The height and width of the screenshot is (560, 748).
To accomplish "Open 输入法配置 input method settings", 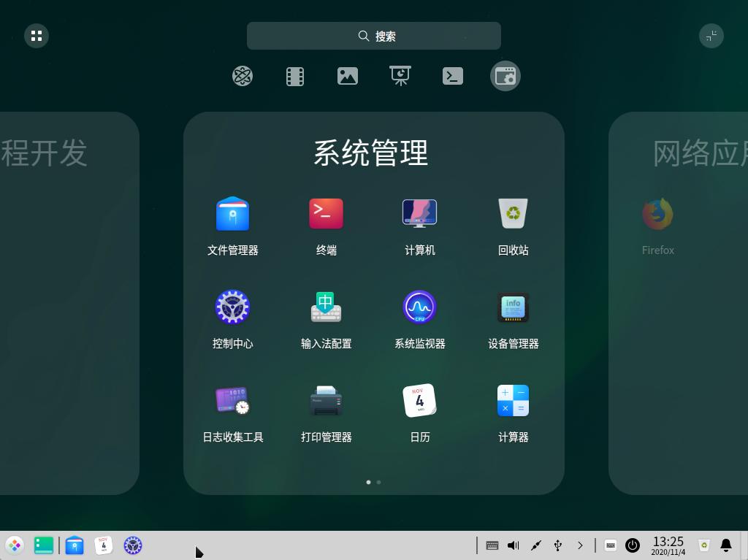I will (x=326, y=308).
